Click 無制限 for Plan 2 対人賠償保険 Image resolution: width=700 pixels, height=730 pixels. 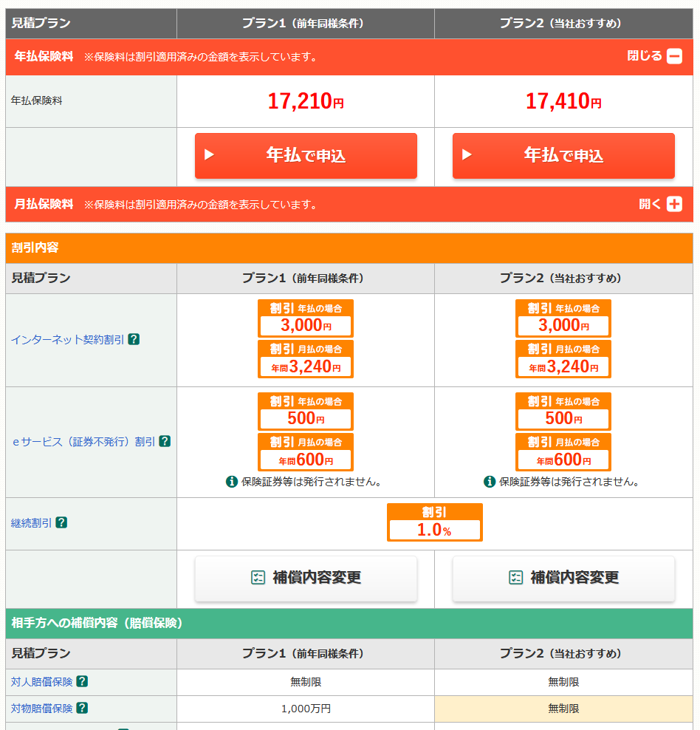pos(563,682)
